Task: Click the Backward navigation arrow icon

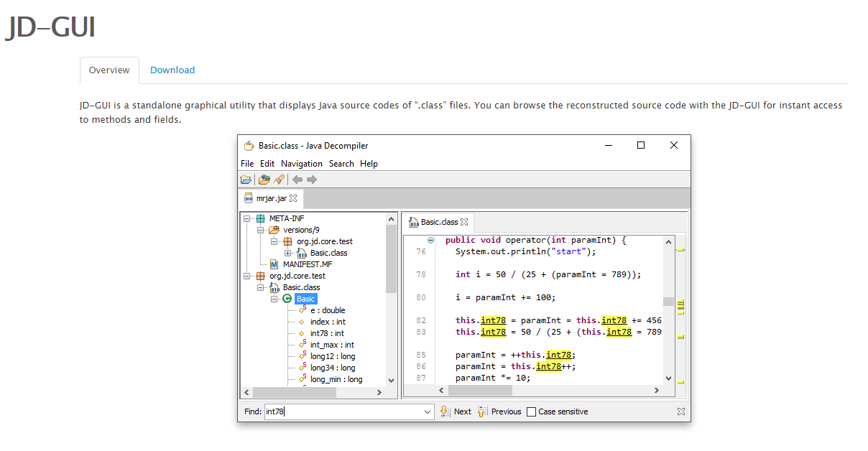Action: [x=297, y=180]
